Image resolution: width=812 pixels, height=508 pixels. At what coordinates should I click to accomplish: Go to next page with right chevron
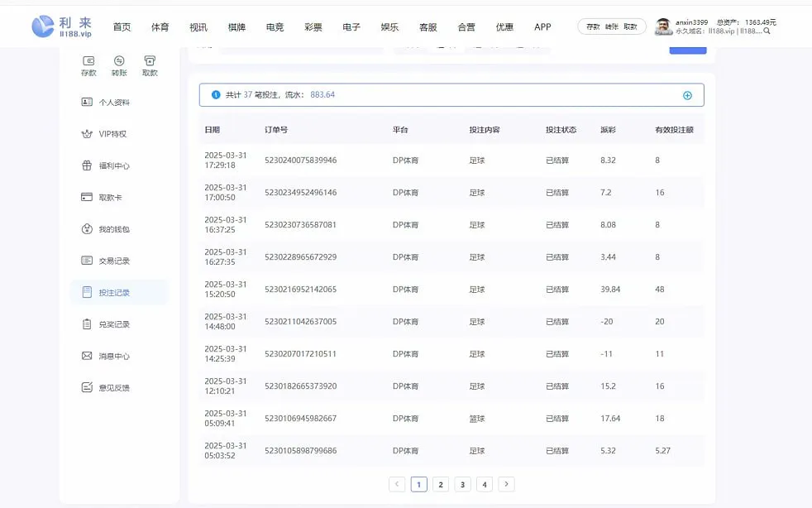(507, 484)
